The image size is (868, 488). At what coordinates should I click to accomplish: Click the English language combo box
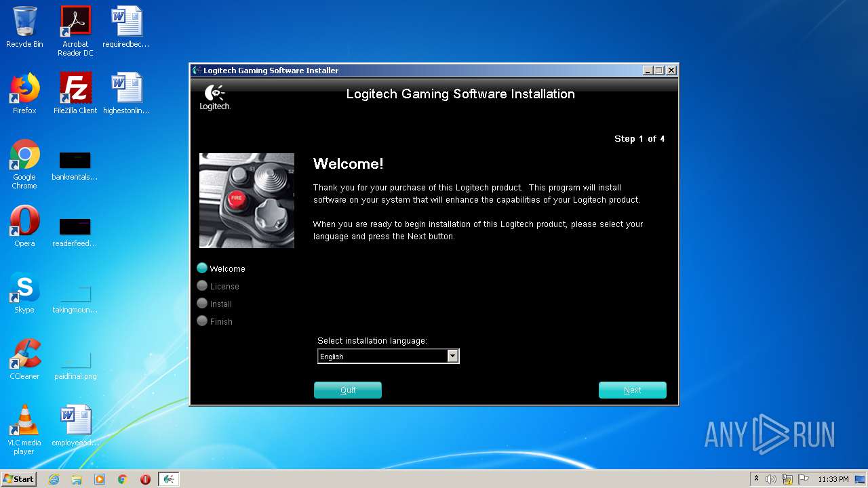coord(389,356)
